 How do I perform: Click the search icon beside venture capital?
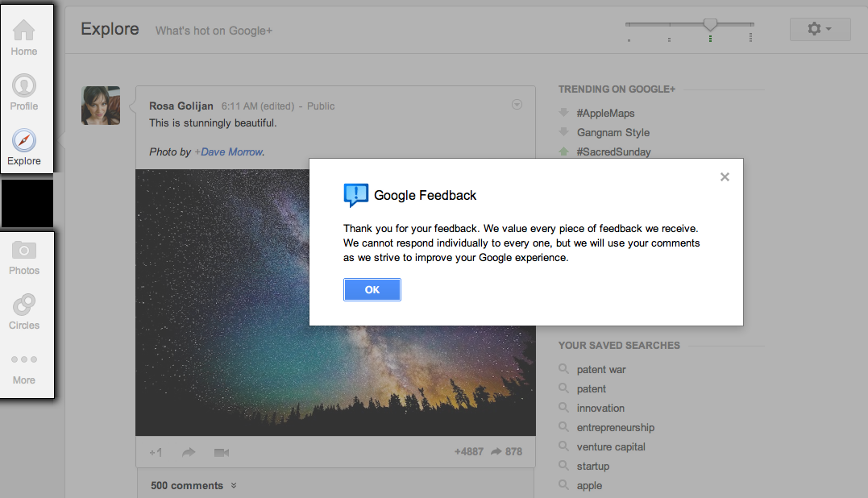click(563, 446)
